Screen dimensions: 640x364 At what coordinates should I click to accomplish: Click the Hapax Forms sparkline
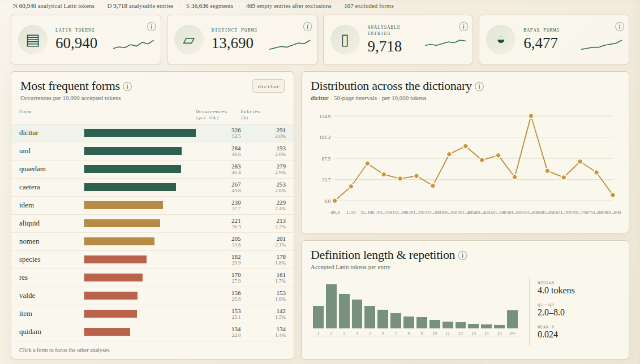pyautogui.click(x=602, y=45)
